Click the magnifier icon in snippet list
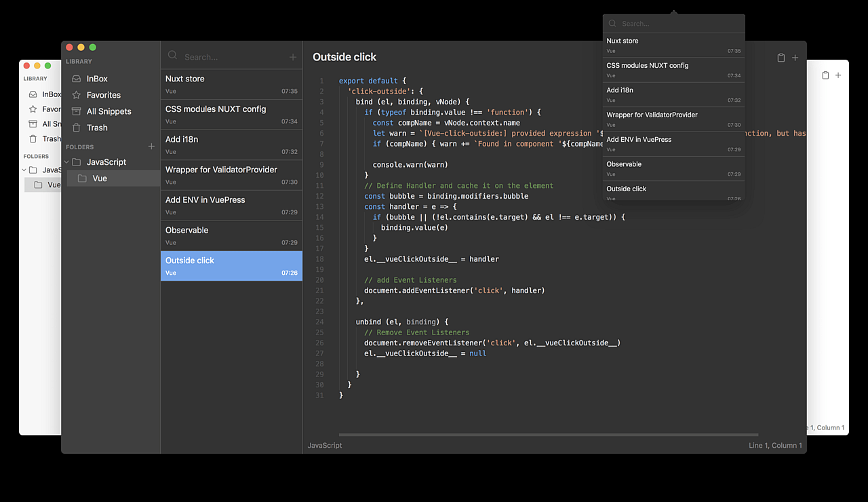This screenshot has width=868, height=502. point(172,56)
